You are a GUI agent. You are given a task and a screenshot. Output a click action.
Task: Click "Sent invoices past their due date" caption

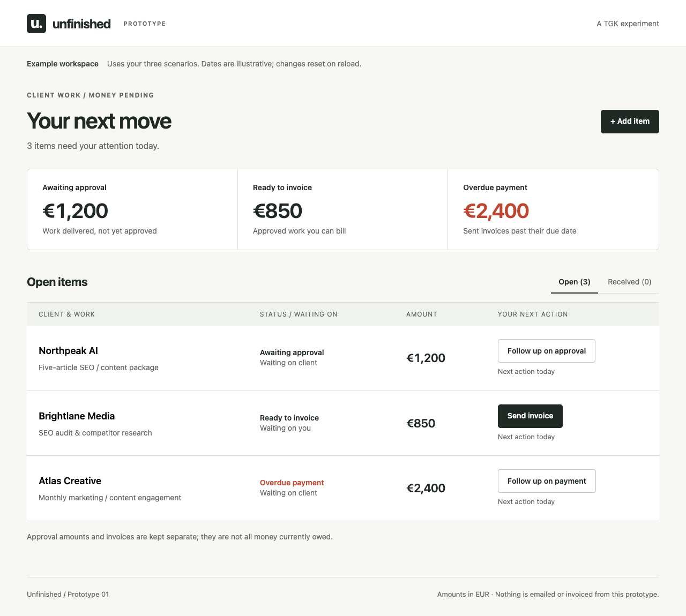coord(520,231)
